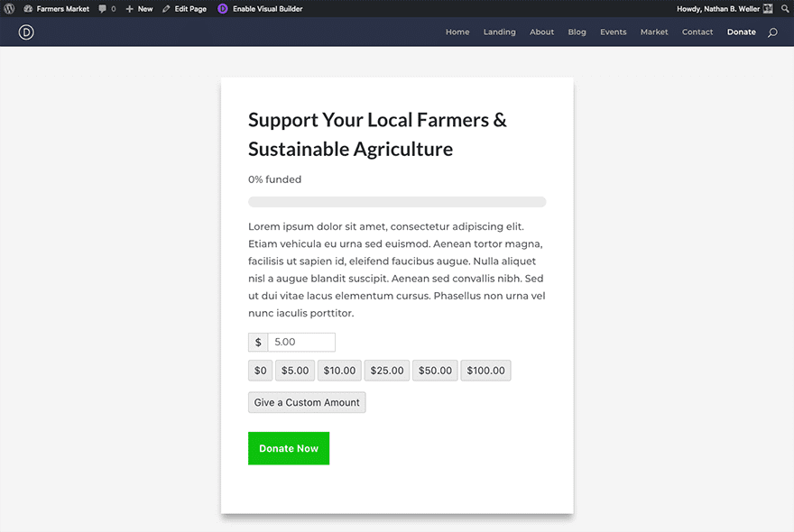
Task: Open the Blog menu item
Action: pos(577,32)
